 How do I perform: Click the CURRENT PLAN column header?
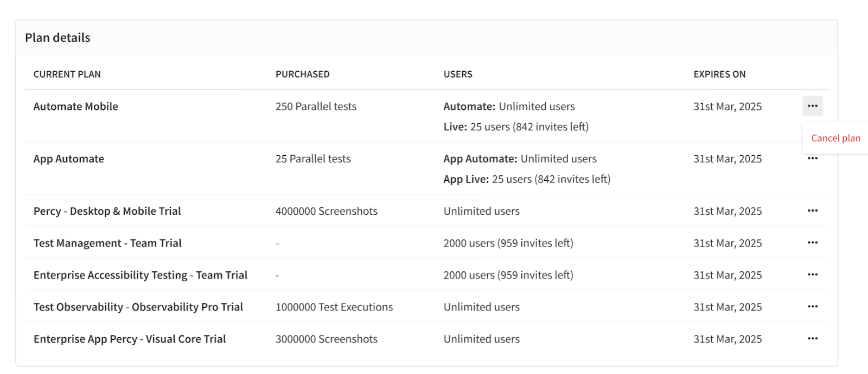pyautogui.click(x=67, y=74)
